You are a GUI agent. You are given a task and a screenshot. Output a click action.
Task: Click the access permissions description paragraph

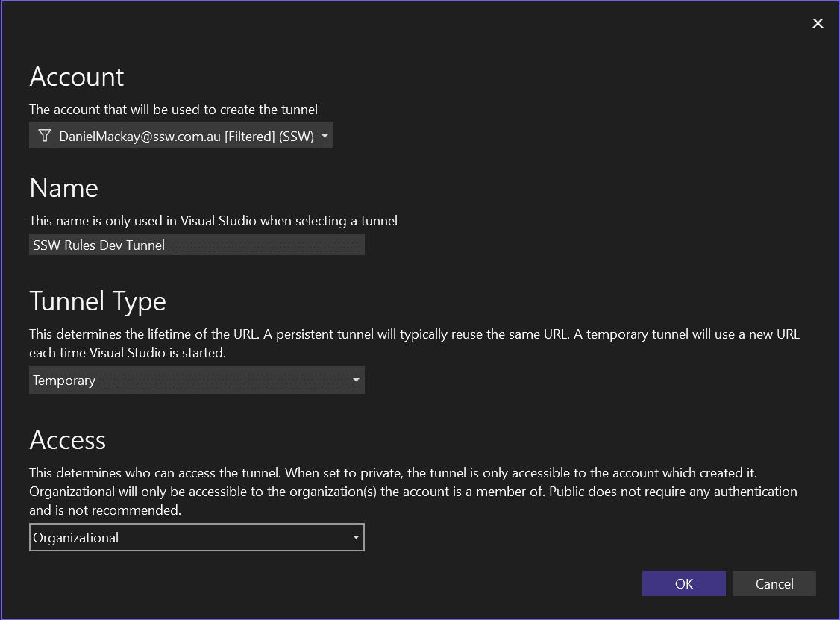pyautogui.click(x=413, y=492)
